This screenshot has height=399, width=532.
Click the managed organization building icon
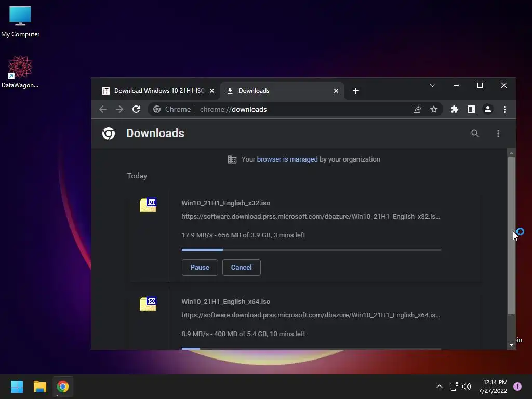pyautogui.click(x=232, y=159)
